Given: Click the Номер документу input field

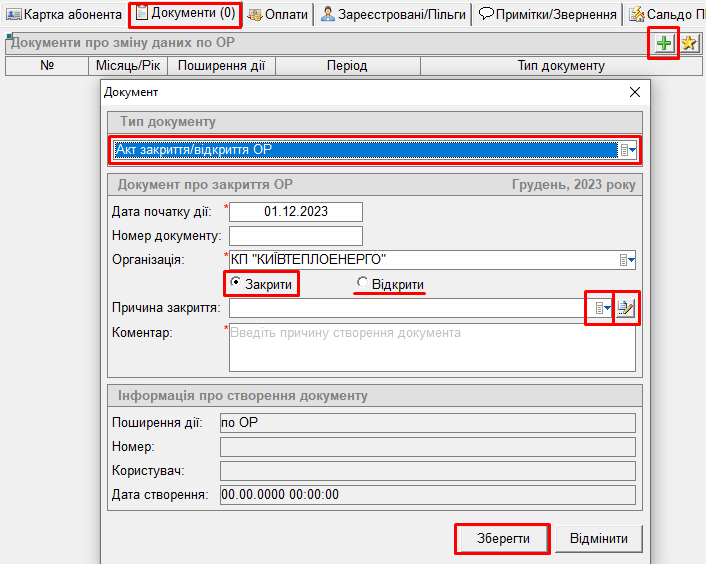Looking at the screenshot, I should [x=295, y=236].
